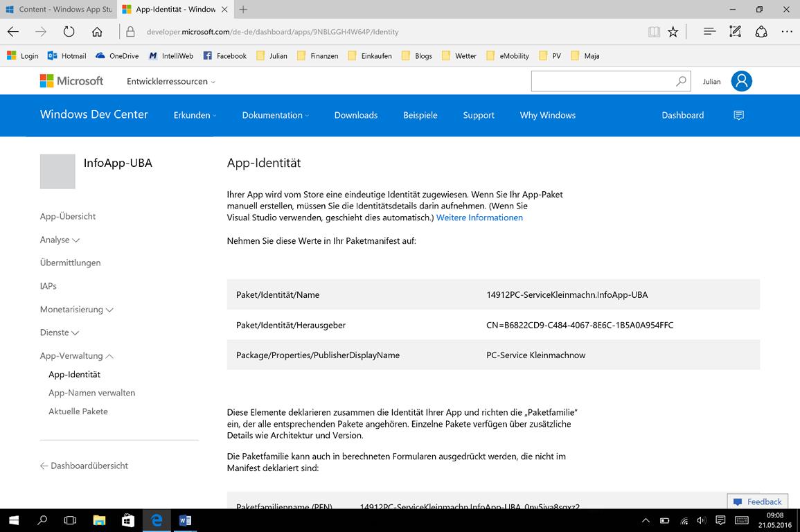This screenshot has width=800, height=532.
Task: Open Task View on the taskbar
Action: click(x=71, y=520)
